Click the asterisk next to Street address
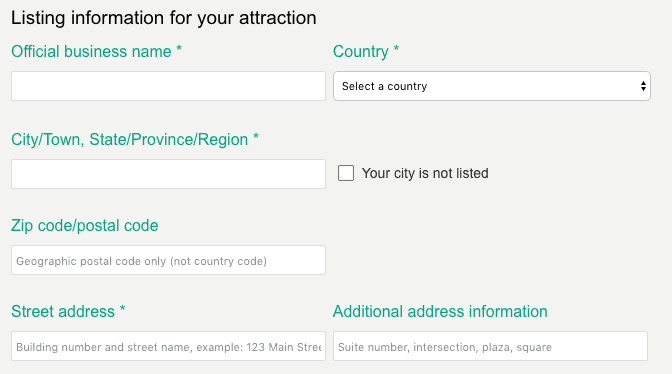 tap(123, 308)
